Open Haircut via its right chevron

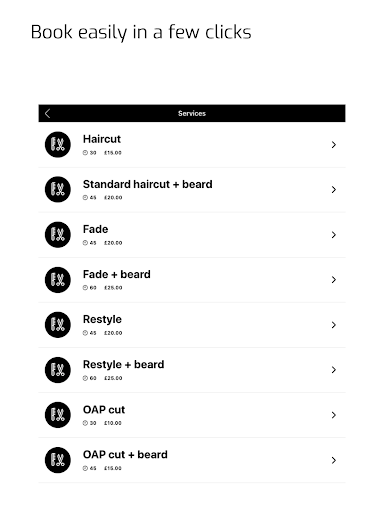(333, 145)
